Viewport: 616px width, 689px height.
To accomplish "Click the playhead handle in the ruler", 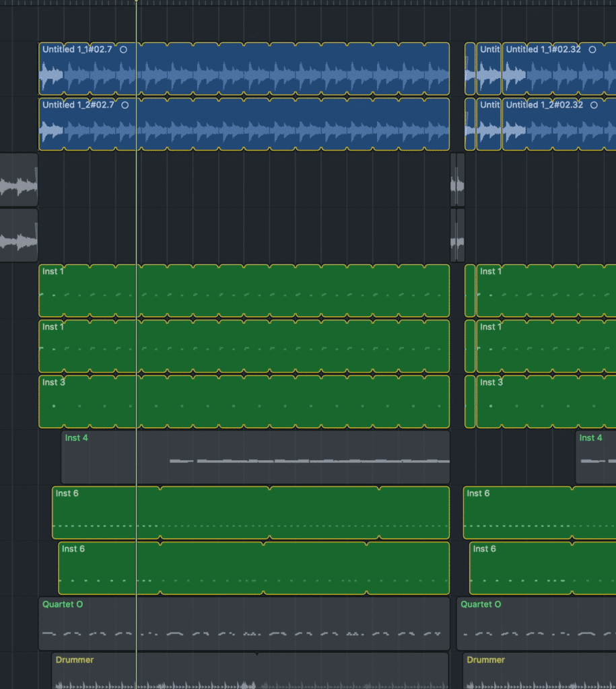I will pos(136,1).
